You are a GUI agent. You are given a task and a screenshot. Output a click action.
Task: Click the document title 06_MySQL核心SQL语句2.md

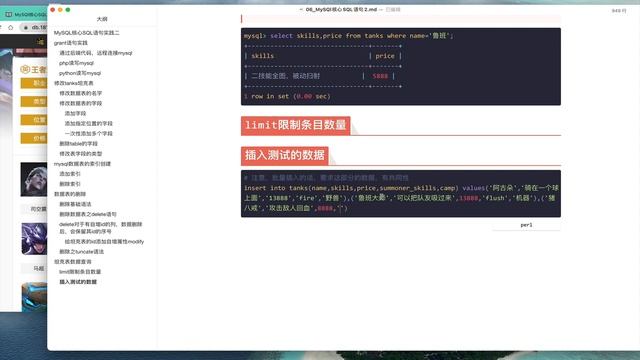pyautogui.click(x=341, y=9)
